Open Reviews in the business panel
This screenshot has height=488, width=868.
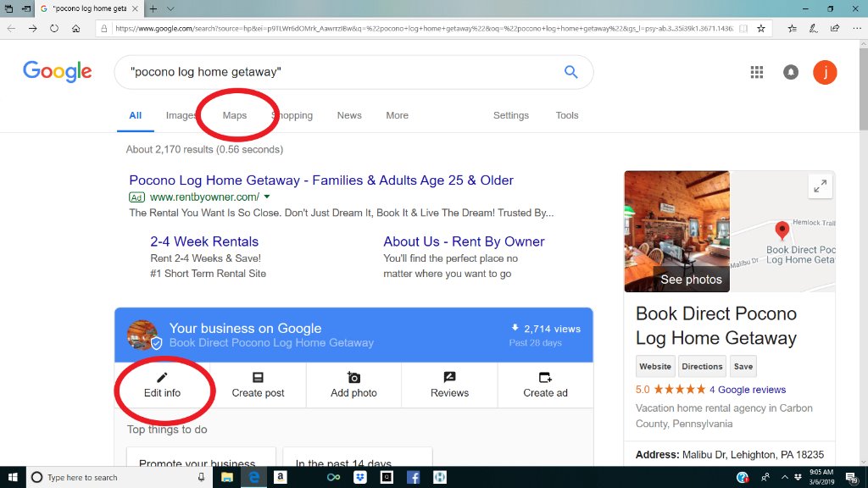coord(449,385)
